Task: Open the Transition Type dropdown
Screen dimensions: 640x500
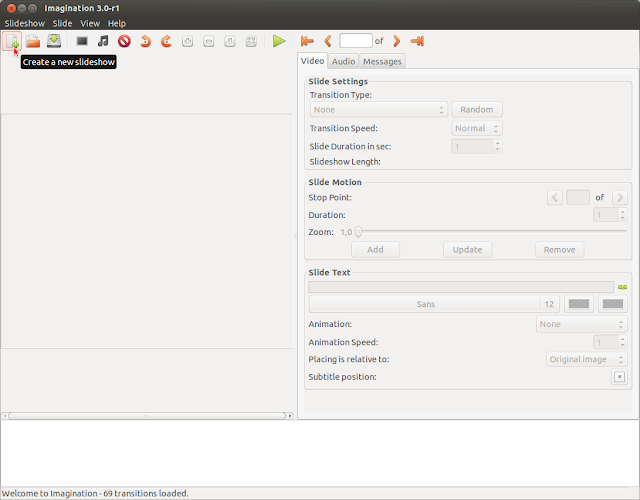Action: [379, 109]
